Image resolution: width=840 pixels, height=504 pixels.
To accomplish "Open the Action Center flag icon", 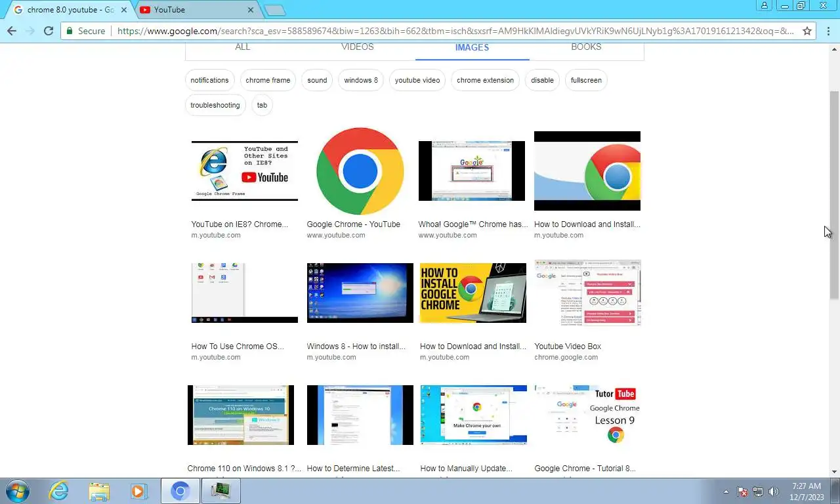I will pos(743,492).
